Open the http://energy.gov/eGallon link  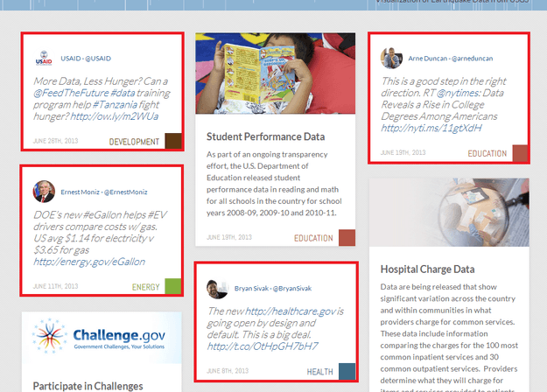click(89, 262)
